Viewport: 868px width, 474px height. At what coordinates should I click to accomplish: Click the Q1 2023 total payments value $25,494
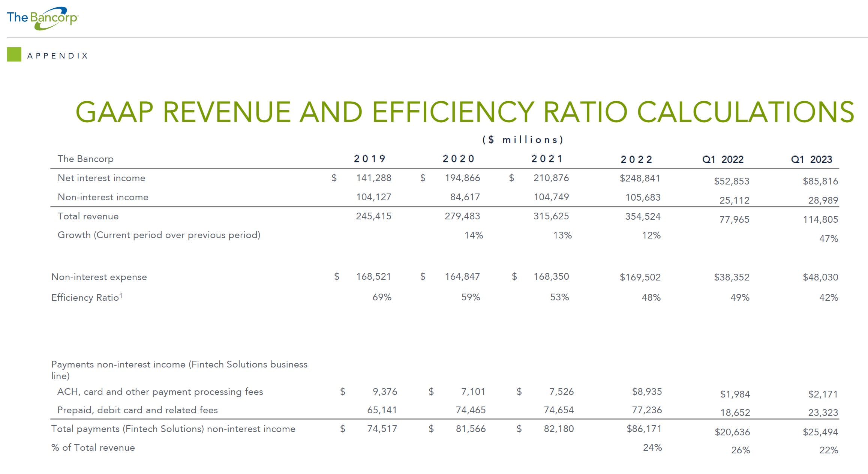[x=820, y=432]
